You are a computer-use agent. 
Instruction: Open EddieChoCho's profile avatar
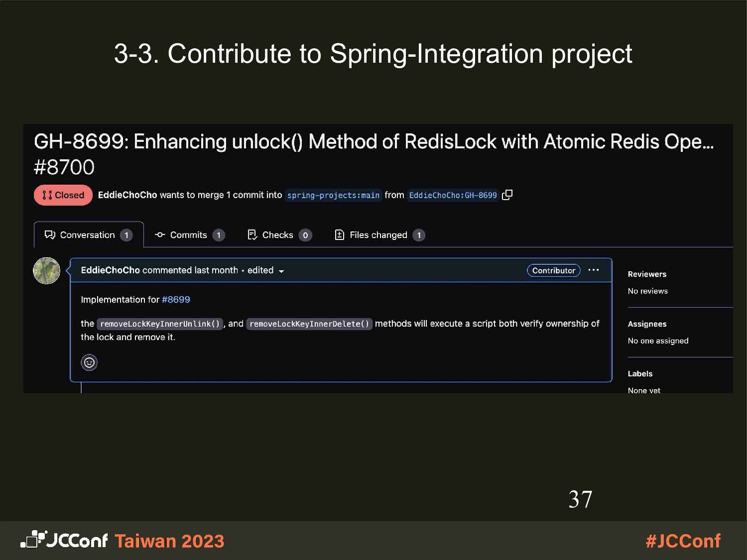coord(46,271)
